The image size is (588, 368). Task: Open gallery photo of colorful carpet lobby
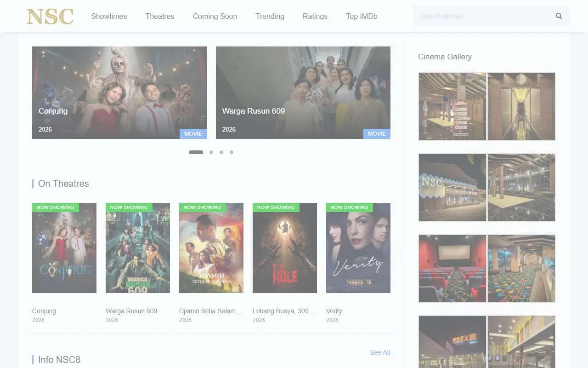[x=521, y=269]
